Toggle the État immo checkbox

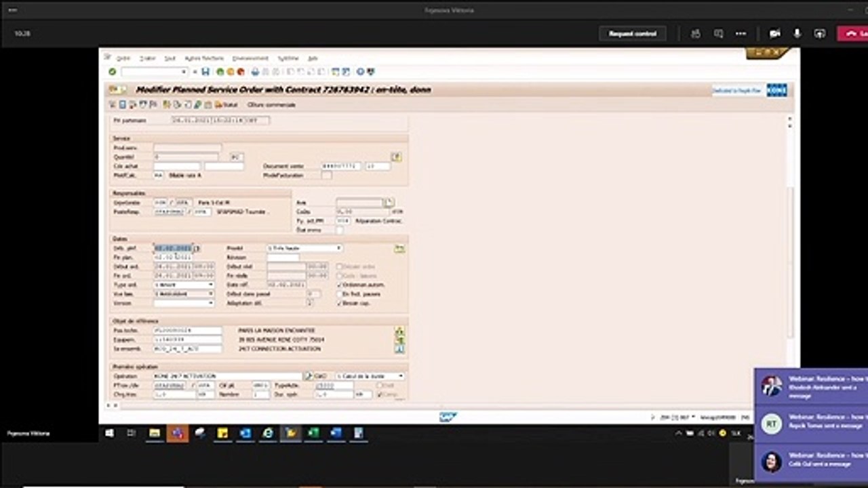(x=340, y=230)
